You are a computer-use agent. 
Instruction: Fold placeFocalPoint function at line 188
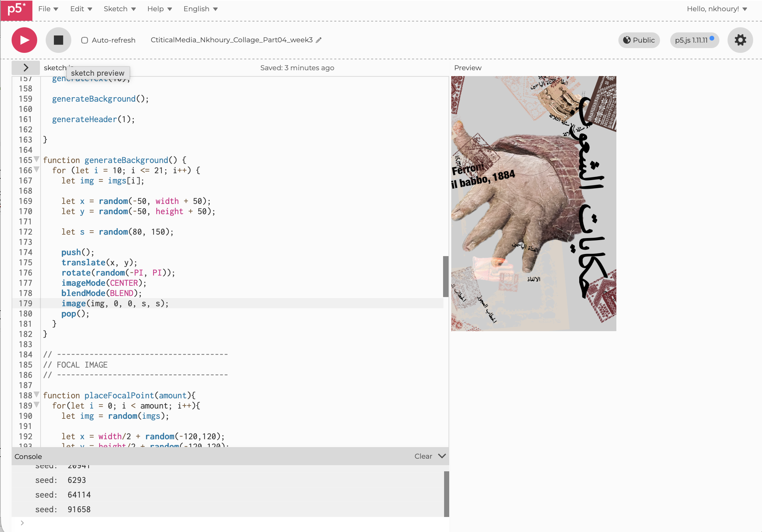(x=37, y=395)
